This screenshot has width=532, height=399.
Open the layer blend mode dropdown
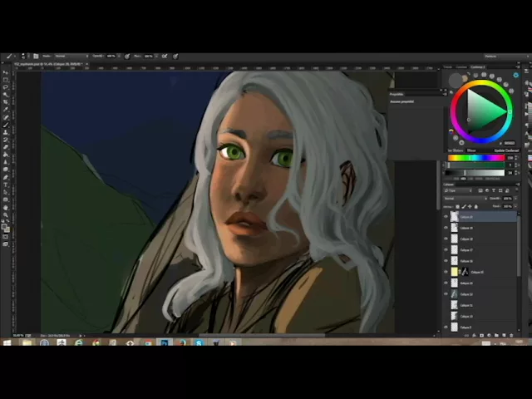465,199
